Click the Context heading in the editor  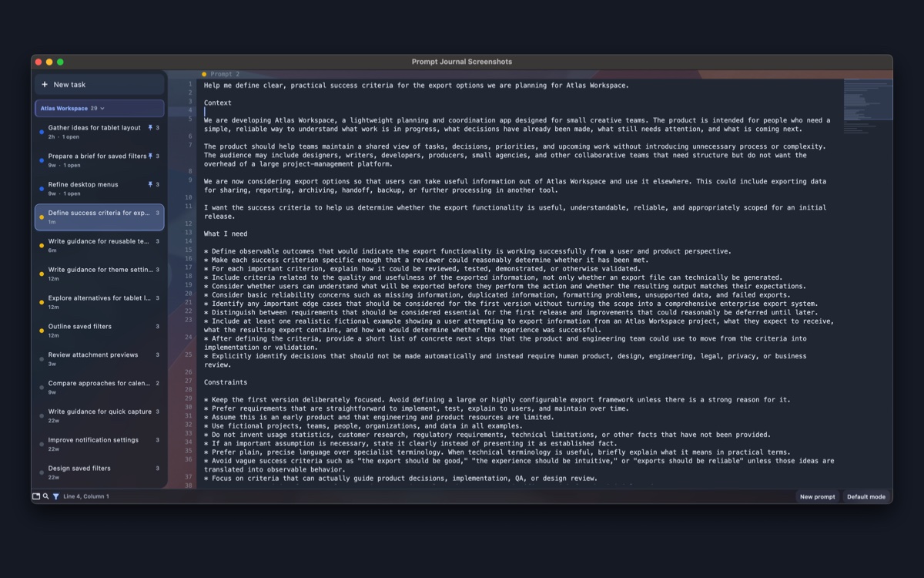tap(218, 102)
